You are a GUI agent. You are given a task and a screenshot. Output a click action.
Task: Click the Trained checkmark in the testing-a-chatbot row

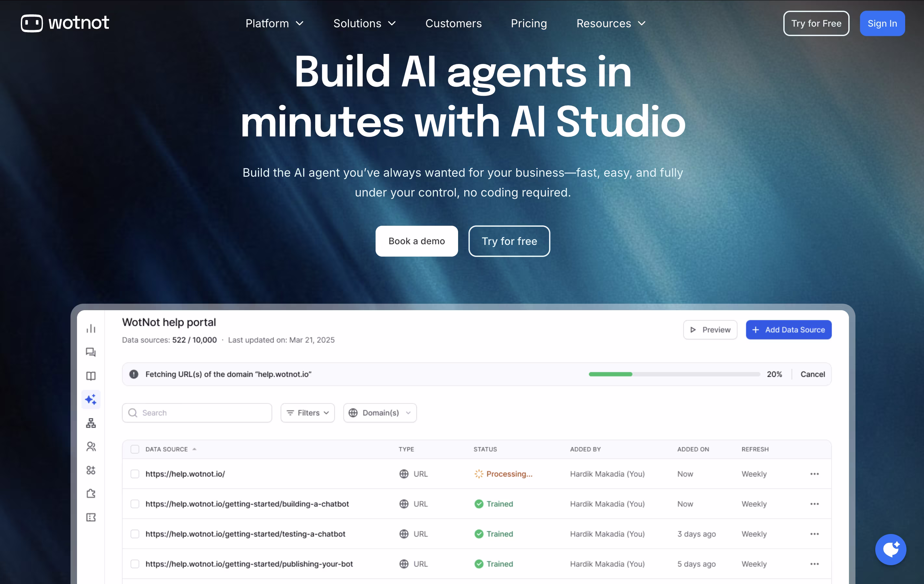click(479, 534)
